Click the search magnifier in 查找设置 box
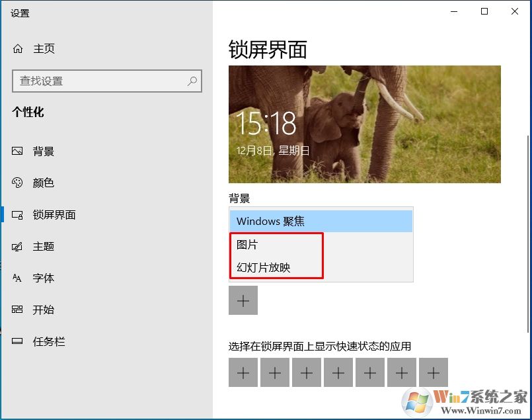 click(x=191, y=81)
